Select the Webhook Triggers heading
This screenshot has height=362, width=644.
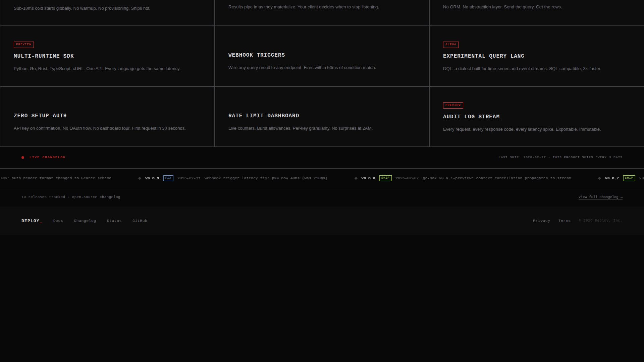coord(257,55)
